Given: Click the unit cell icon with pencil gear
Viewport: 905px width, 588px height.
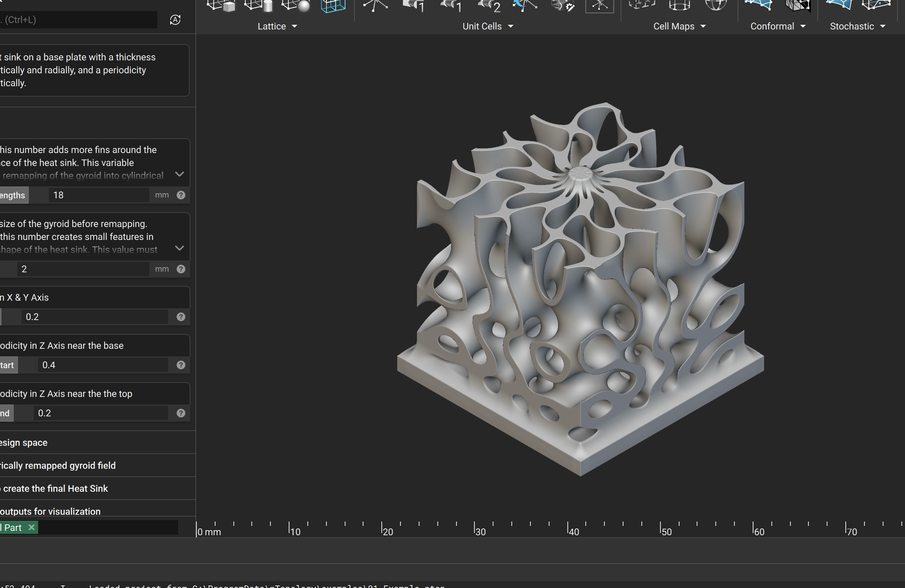Looking at the screenshot, I should [562, 5].
